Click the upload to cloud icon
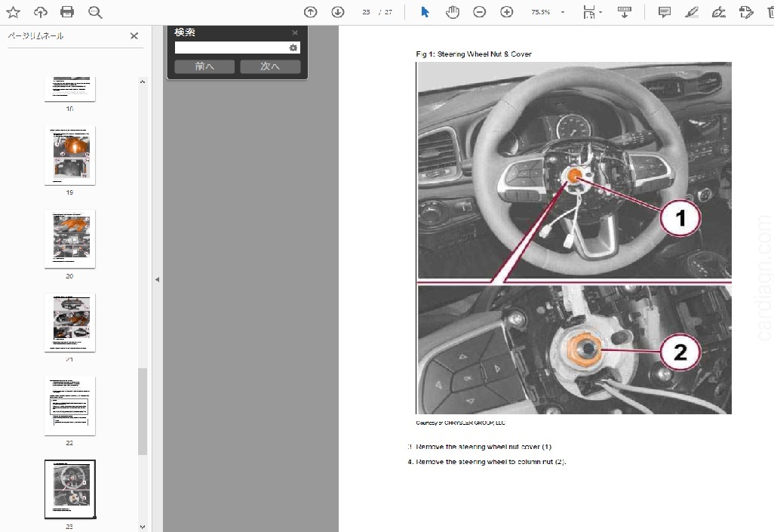Screen dimensions: 774x532 [41, 12]
